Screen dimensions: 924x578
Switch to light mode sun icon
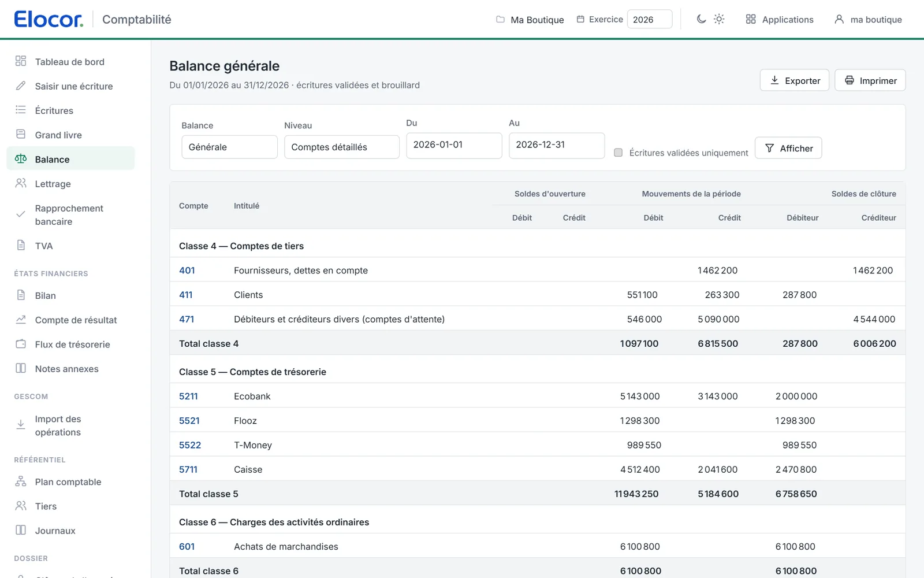point(719,19)
